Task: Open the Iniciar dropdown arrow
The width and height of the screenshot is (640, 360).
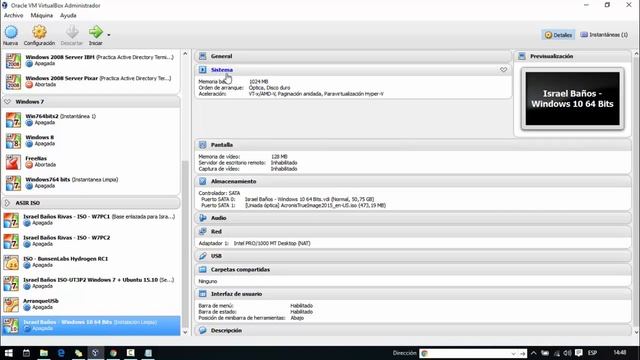Action: click(x=109, y=35)
